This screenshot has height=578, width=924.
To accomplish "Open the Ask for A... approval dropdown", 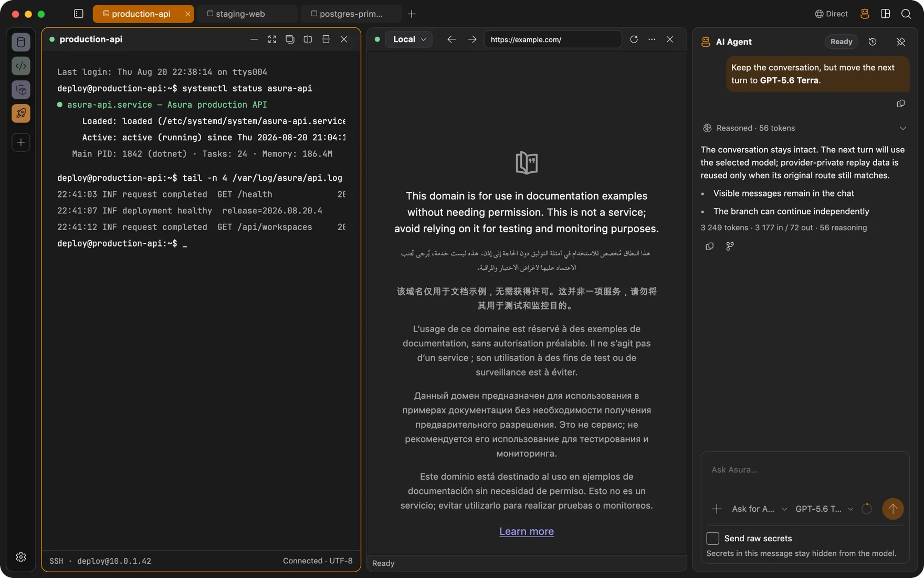I will coord(759,509).
